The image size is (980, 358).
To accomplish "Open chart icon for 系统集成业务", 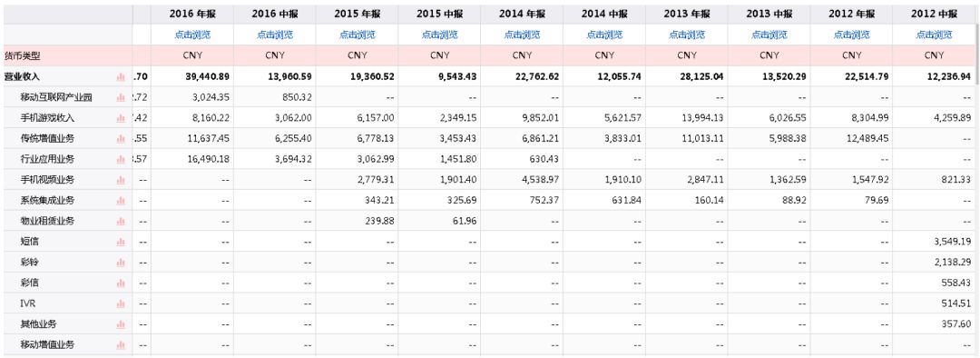I will (121, 201).
